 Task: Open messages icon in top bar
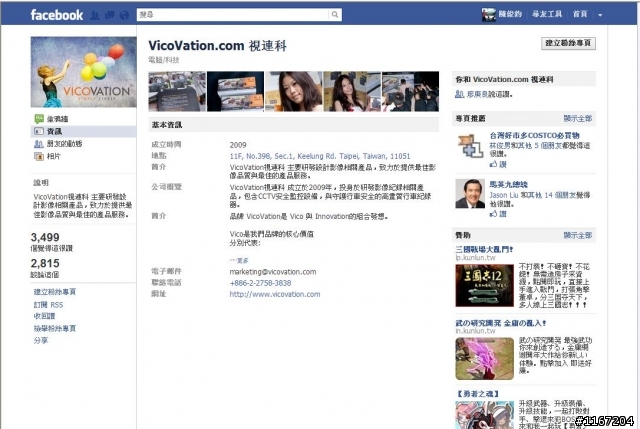tap(109, 16)
